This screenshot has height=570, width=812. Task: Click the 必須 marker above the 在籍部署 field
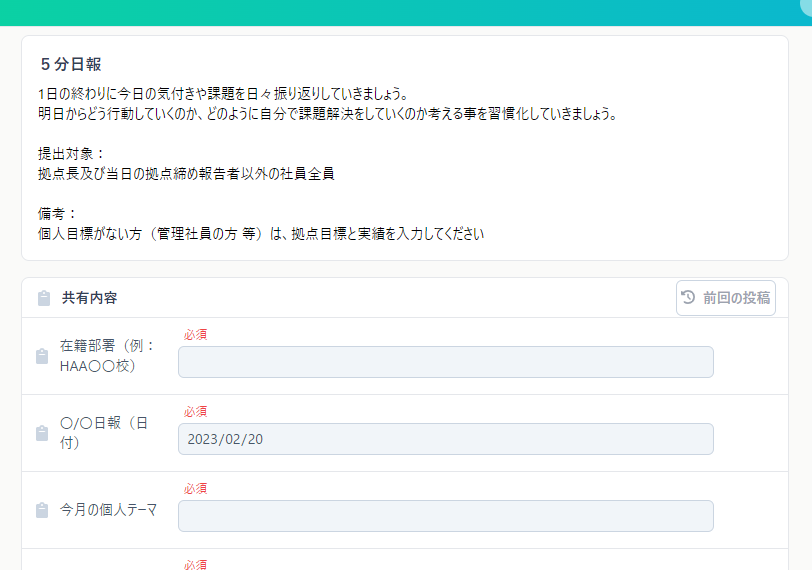coord(195,334)
